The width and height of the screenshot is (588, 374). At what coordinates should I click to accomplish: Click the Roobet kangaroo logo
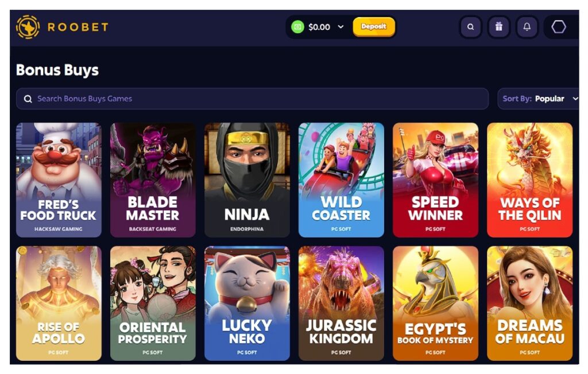[28, 27]
